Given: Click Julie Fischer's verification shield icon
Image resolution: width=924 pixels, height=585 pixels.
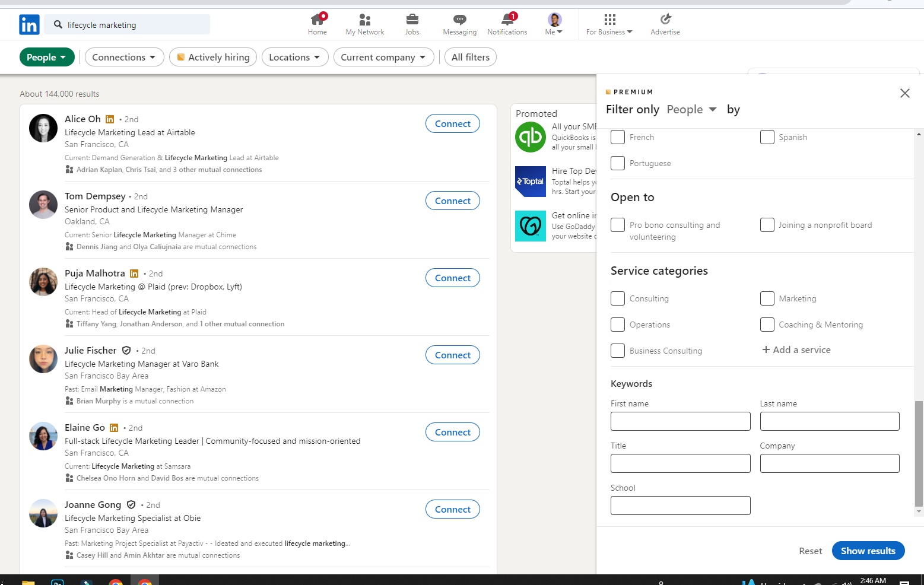Looking at the screenshot, I should coord(126,351).
